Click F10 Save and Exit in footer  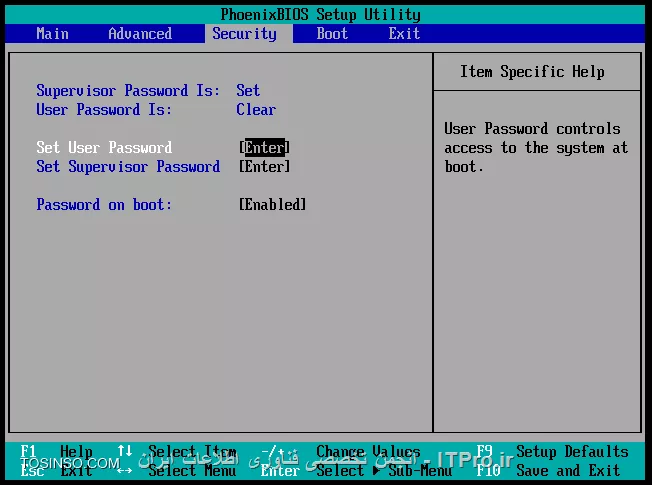[548, 471]
